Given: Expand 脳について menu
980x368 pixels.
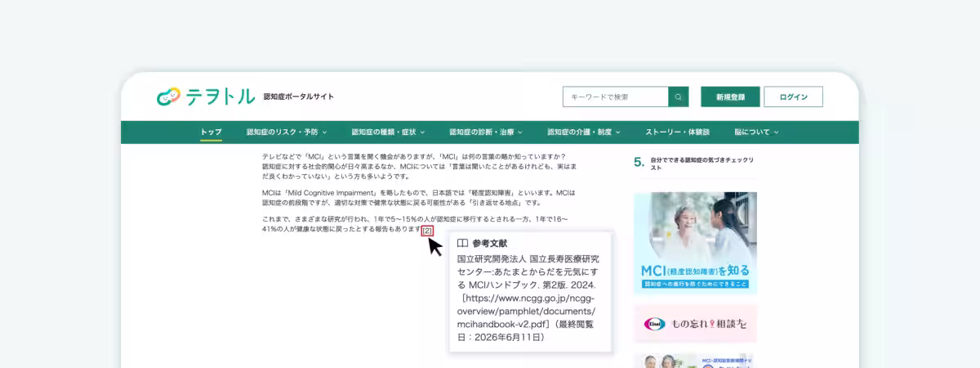Looking at the screenshot, I should tap(756, 132).
